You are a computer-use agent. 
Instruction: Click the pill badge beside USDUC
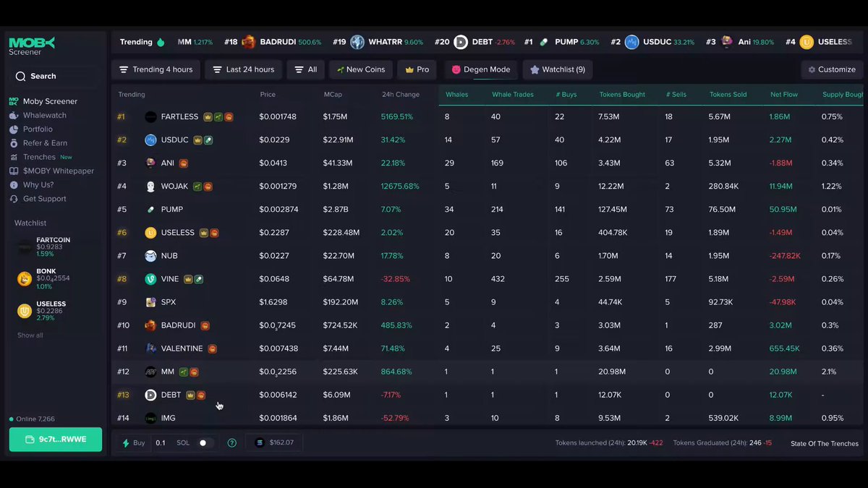click(x=208, y=140)
